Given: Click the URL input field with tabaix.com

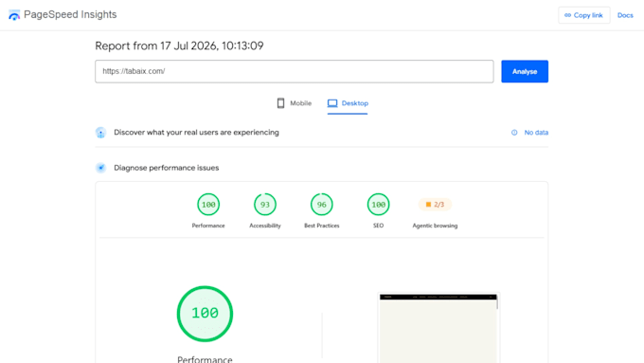Looking at the screenshot, I should point(295,71).
